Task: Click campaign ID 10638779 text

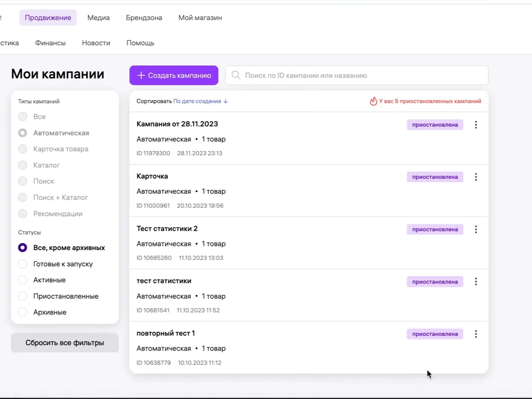Action: click(x=154, y=362)
